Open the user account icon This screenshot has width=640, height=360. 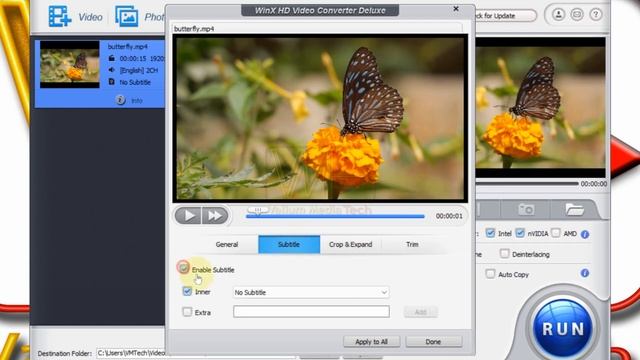click(x=558, y=15)
